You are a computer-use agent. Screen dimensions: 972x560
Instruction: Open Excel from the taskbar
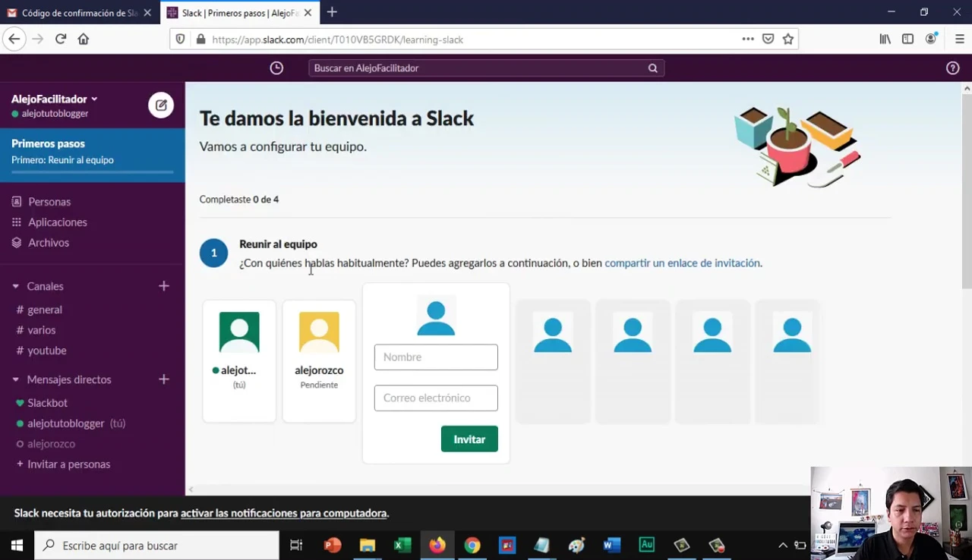402,546
